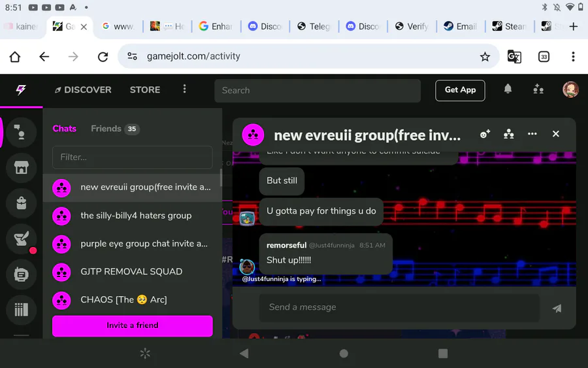Click avatar beside 'U gotta pay' message
The width and height of the screenshot is (588, 368).
click(247, 218)
